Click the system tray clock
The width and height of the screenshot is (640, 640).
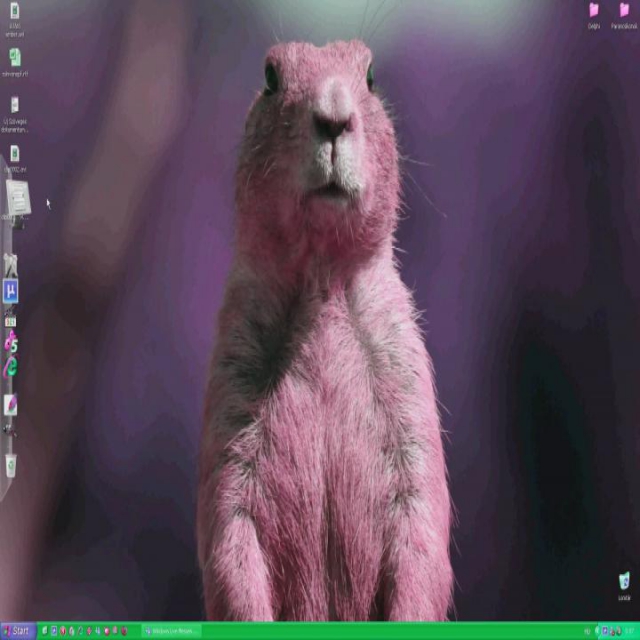point(630,631)
